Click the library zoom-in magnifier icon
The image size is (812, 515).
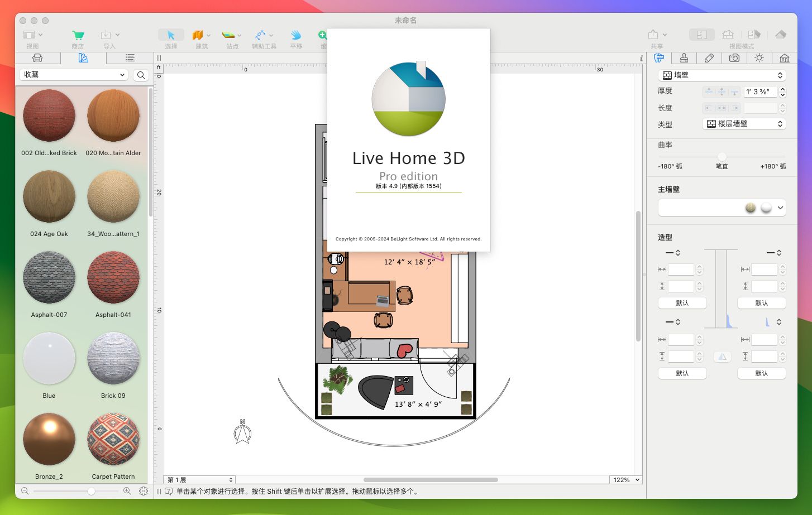tap(127, 491)
